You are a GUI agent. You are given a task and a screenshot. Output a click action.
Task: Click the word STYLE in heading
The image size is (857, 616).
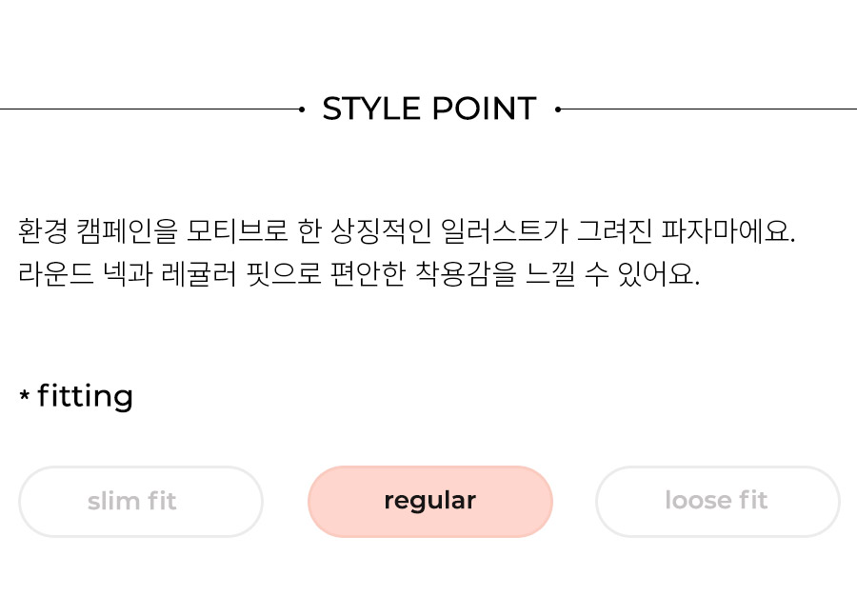click(x=372, y=109)
